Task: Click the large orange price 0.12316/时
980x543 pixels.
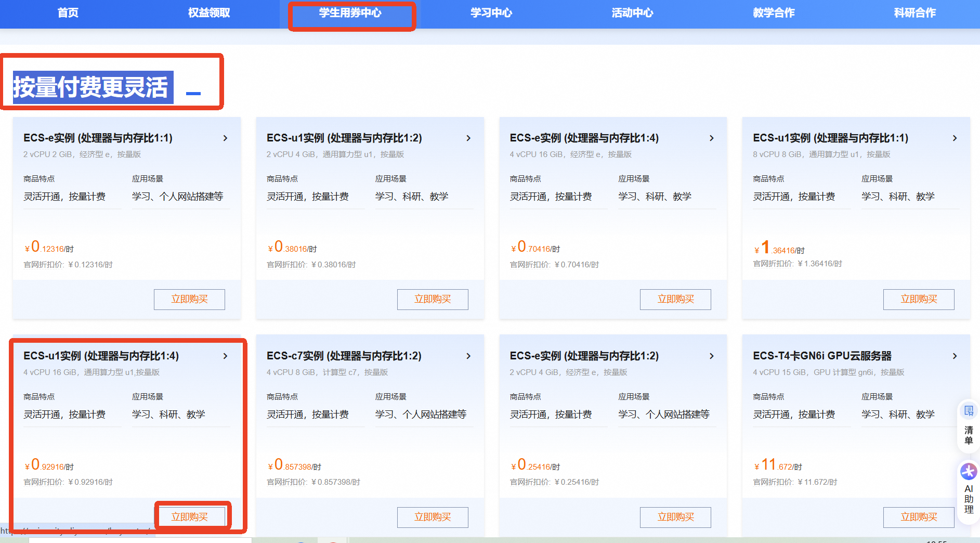Action: tap(49, 247)
